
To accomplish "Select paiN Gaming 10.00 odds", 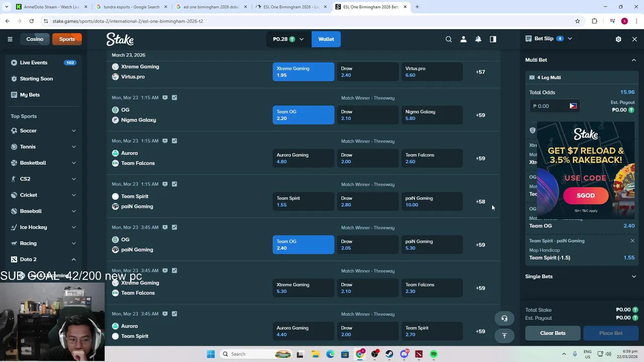I will coord(432,202).
